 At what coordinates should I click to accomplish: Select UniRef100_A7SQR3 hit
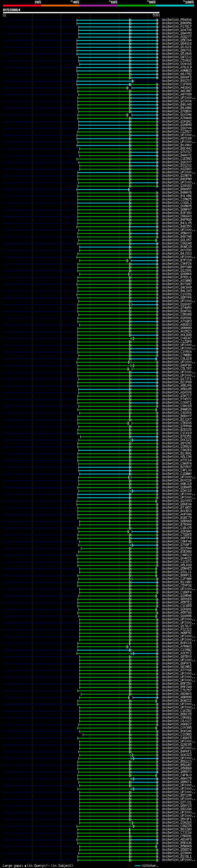pos(177,321)
